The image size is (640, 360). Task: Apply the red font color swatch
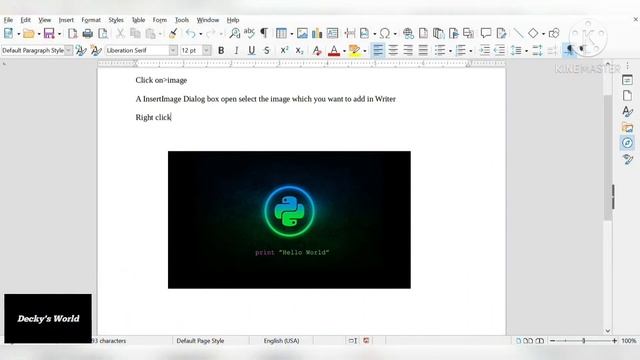coord(334,50)
